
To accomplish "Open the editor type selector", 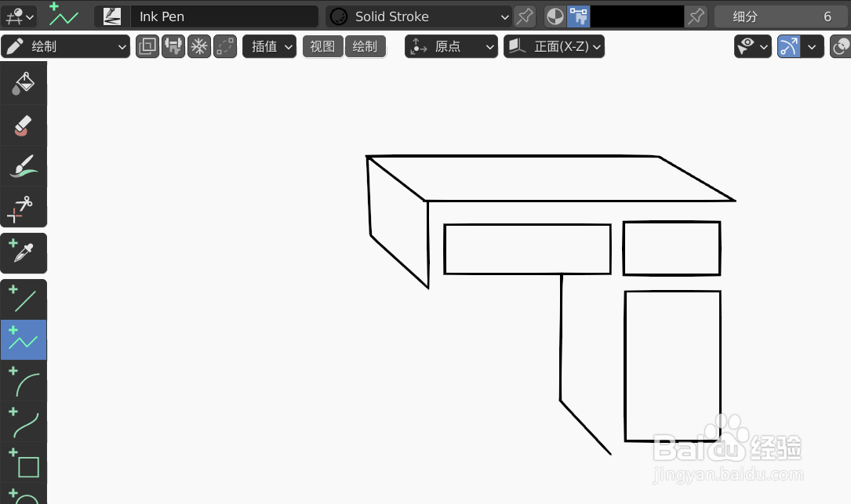I will click(19, 16).
